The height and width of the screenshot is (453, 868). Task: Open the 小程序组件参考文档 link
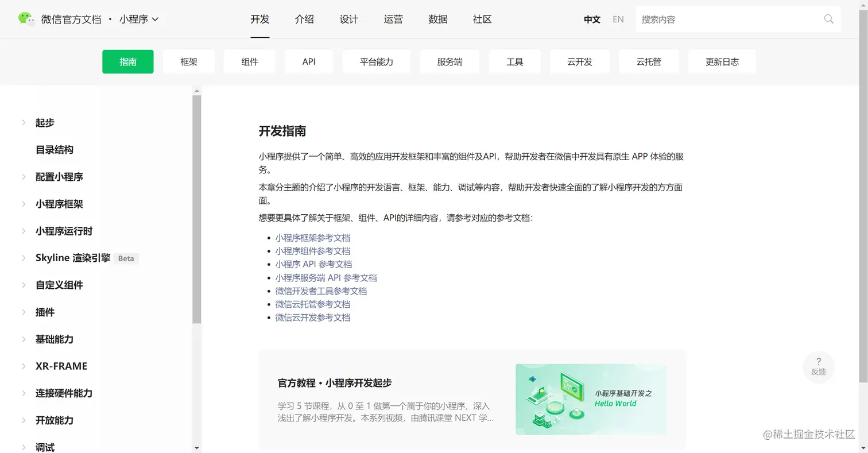(x=312, y=251)
